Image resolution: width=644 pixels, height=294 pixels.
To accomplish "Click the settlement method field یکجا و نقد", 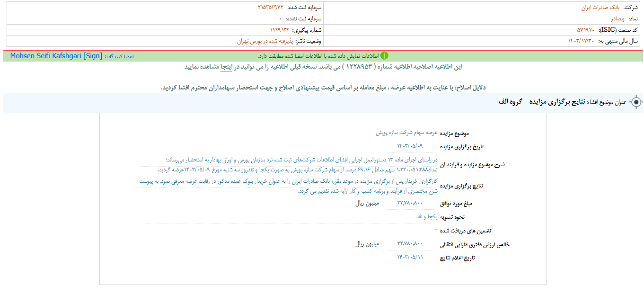I will tap(427, 216).
